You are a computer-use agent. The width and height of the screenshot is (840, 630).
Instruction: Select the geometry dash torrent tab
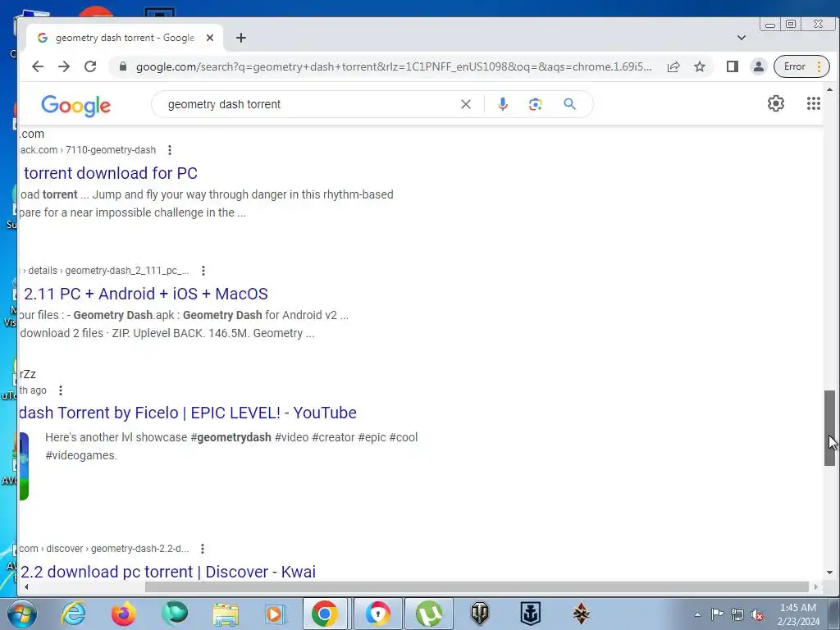[125, 38]
